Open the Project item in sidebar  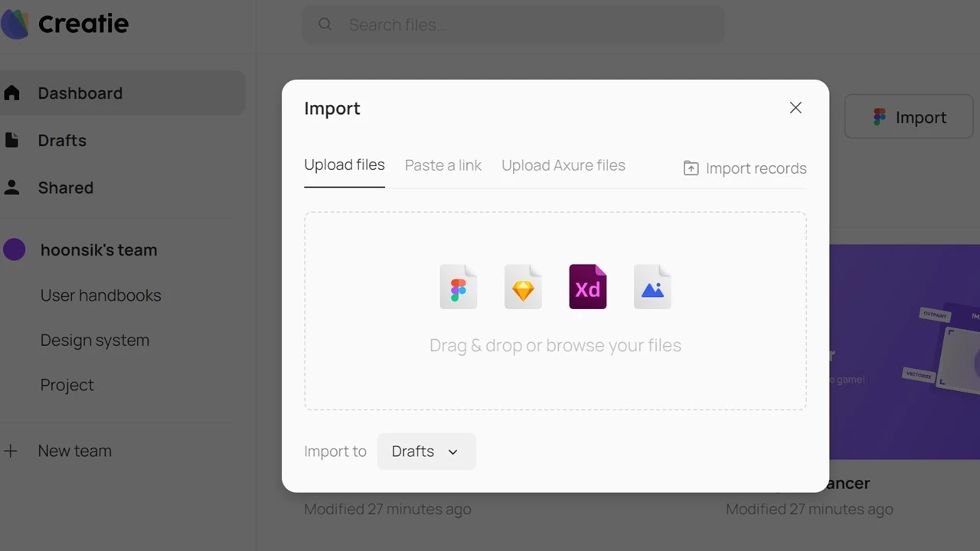click(x=67, y=385)
